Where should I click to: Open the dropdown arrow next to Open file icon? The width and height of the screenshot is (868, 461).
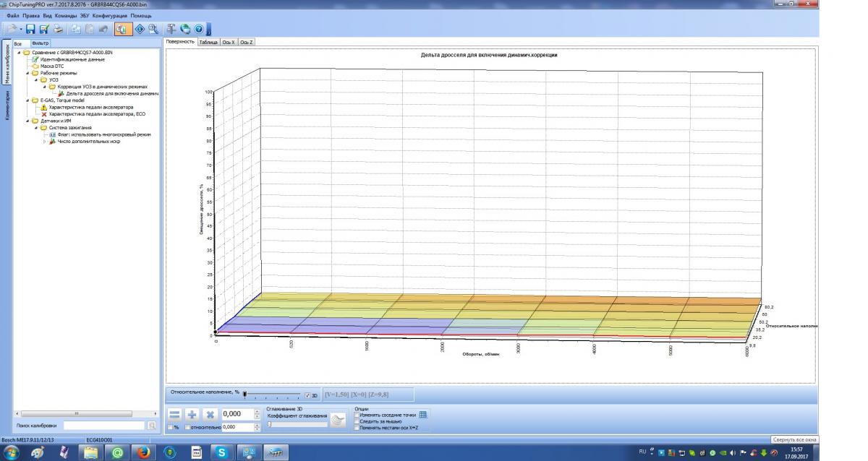pyautogui.click(x=21, y=30)
